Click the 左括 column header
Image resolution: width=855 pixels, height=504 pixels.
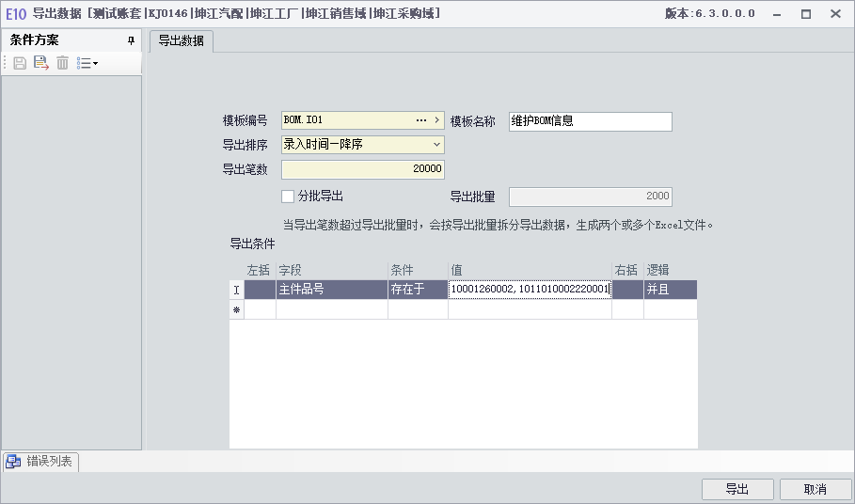pyautogui.click(x=261, y=270)
